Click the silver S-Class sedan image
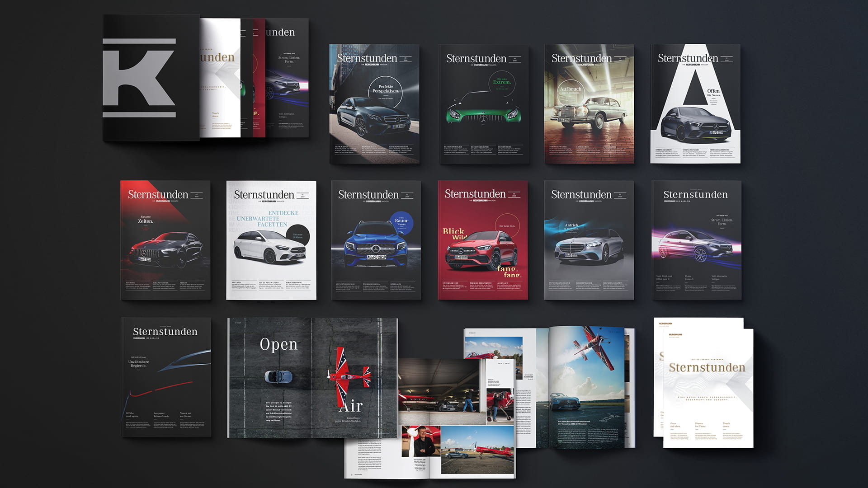The height and width of the screenshot is (488, 868). tap(589, 248)
